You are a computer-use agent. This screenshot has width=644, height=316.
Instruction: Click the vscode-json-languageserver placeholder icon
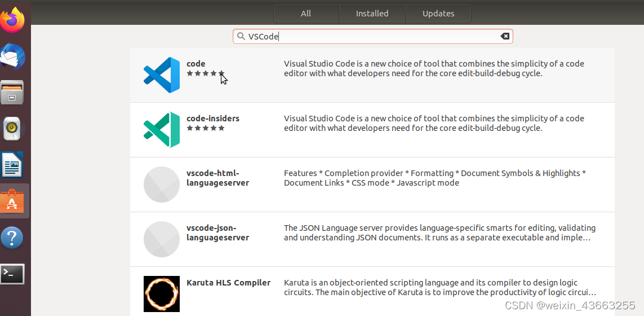[162, 239]
